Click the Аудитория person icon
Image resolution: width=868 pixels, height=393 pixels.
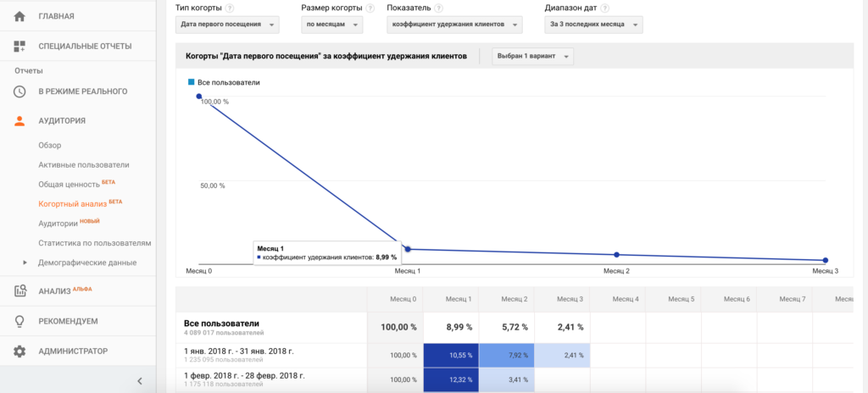click(19, 120)
